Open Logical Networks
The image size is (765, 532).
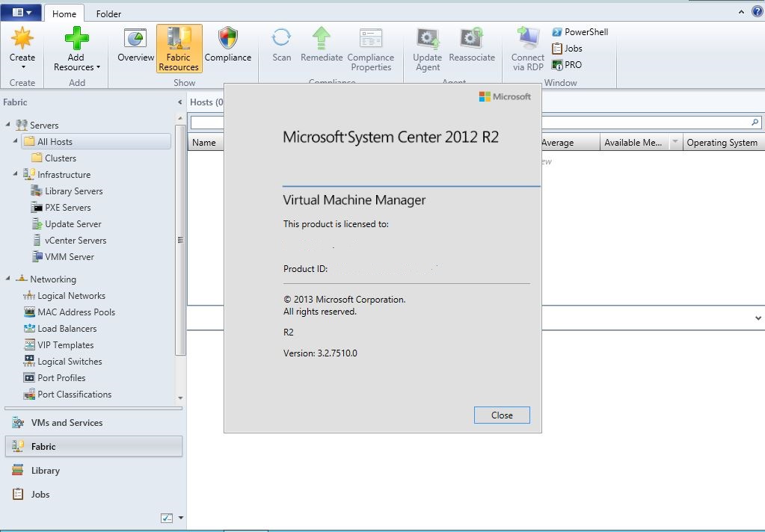(64, 295)
